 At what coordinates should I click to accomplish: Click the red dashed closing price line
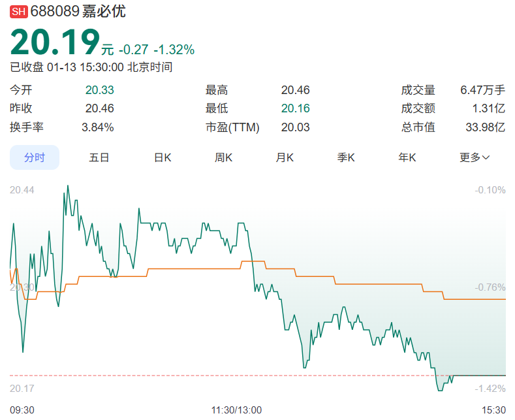pyautogui.click(x=196, y=376)
